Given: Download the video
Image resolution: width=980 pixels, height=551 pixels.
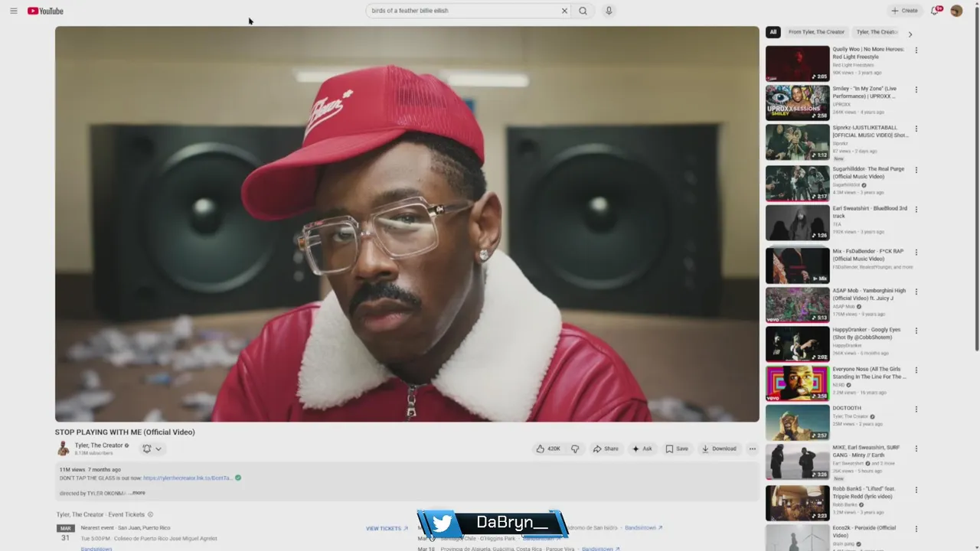Looking at the screenshot, I should coord(719,449).
